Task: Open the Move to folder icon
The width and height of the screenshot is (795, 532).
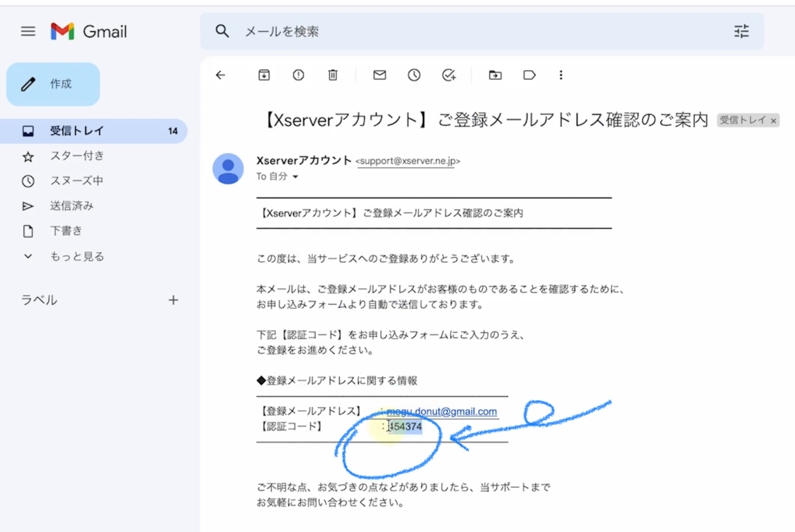Action: point(495,75)
